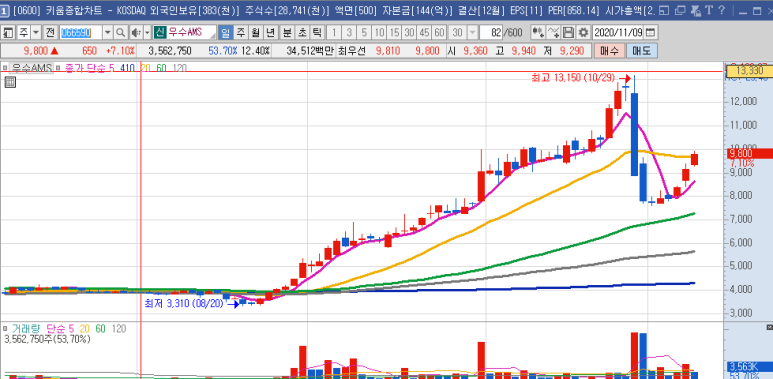This screenshot has height=379, width=773.
Task: Click the 매도 sell button
Action: (x=641, y=50)
